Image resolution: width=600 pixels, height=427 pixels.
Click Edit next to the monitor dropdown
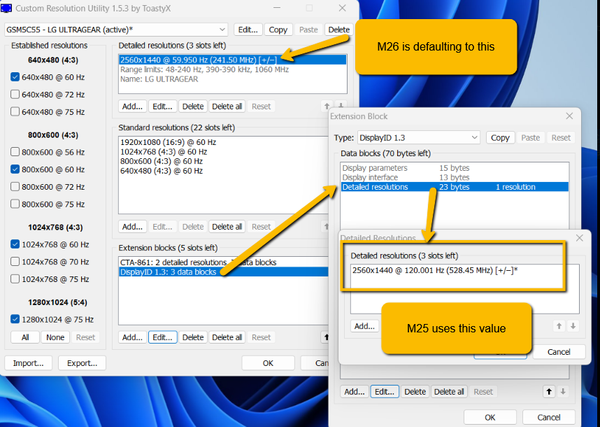tap(248, 29)
